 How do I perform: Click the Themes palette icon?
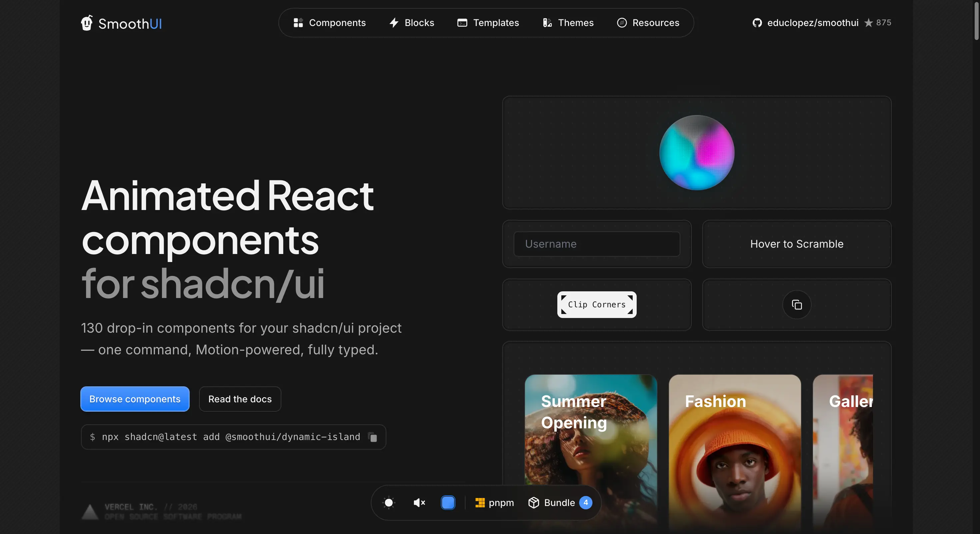point(547,23)
